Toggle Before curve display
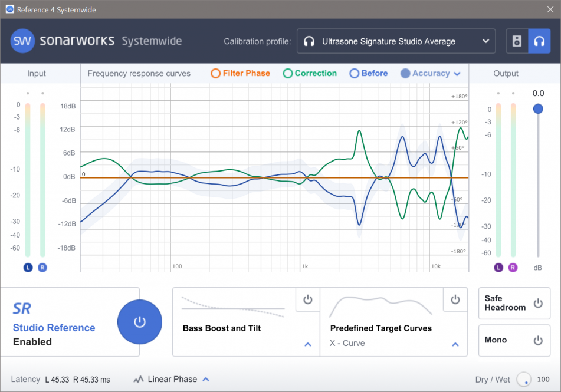The width and height of the screenshot is (561, 392). pyautogui.click(x=369, y=73)
